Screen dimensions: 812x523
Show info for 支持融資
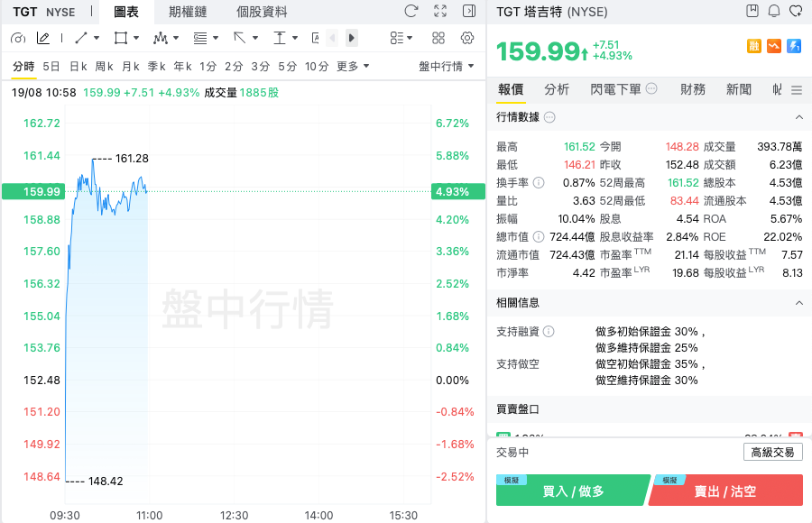click(549, 332)
